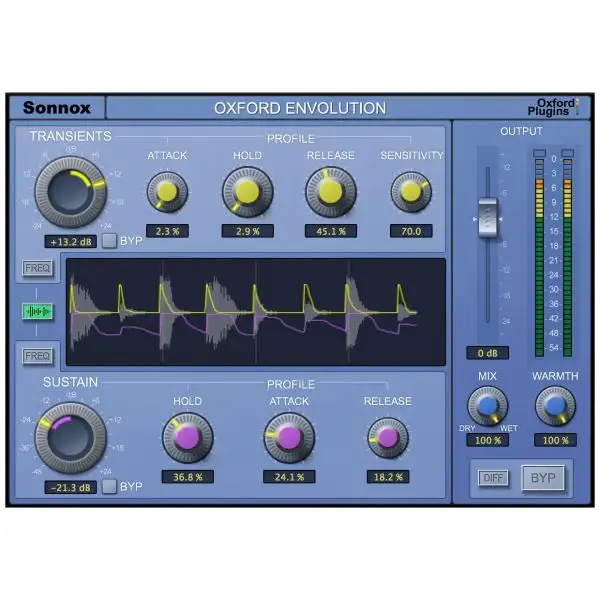
Task: Click the Sonnox logo
Action: coord(55,108)
